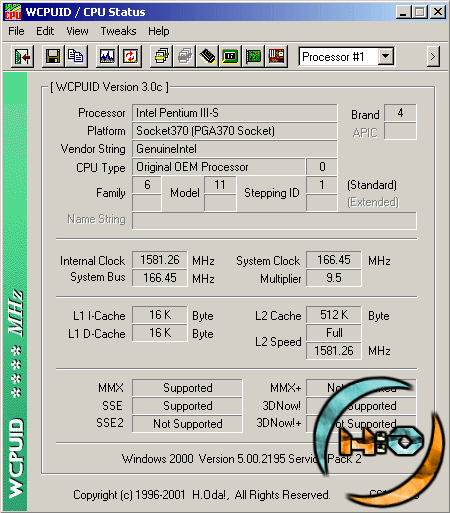
Task: Click the toolbar overflow chevron arrow
Action: pyautogui.click(x=433, y=57)
